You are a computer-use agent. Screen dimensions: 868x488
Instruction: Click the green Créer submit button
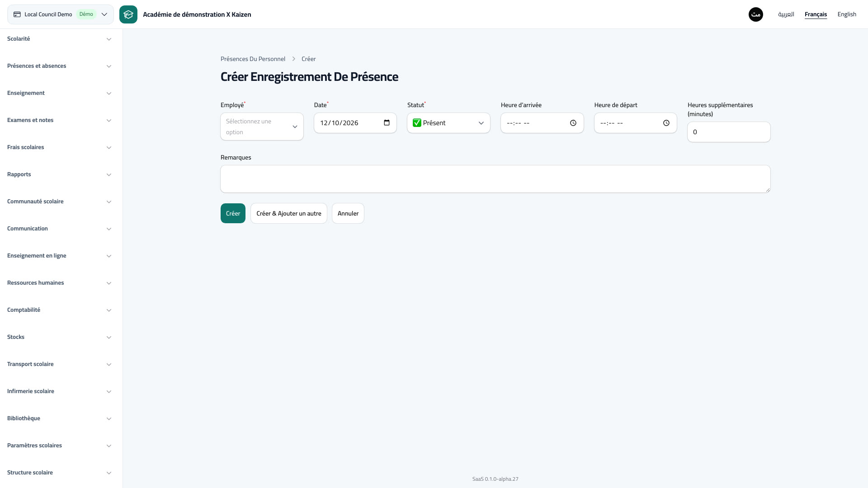tap(233, 213)
